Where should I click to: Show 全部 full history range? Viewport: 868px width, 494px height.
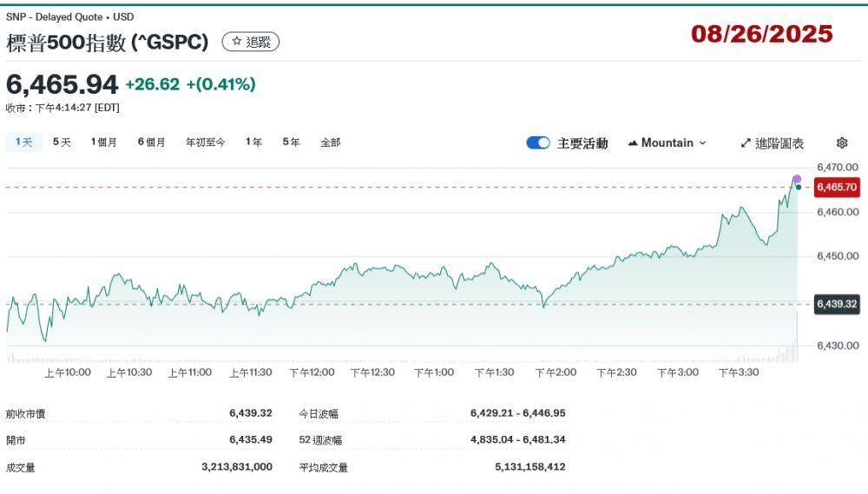[330, 142]
